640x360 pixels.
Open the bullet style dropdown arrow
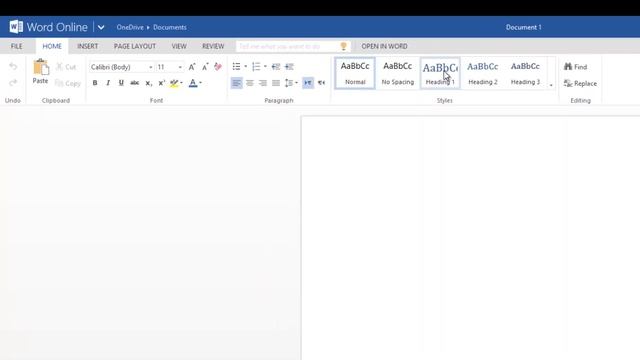245,67
